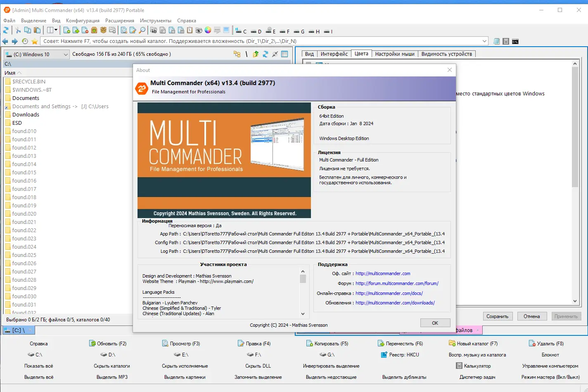Click the Unpack archive toolbar icon

click(x=104, y=30)
